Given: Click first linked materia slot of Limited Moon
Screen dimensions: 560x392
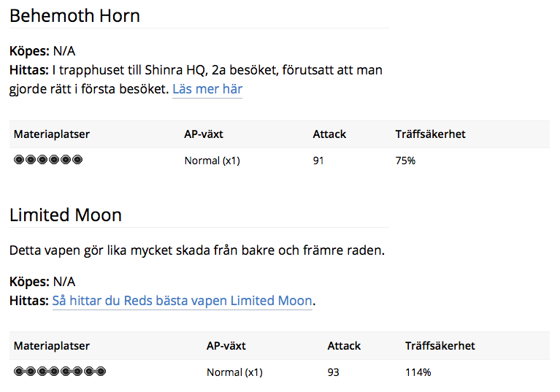Looking at the screenshot, I should pyautogui.click(x=19, y=372).
